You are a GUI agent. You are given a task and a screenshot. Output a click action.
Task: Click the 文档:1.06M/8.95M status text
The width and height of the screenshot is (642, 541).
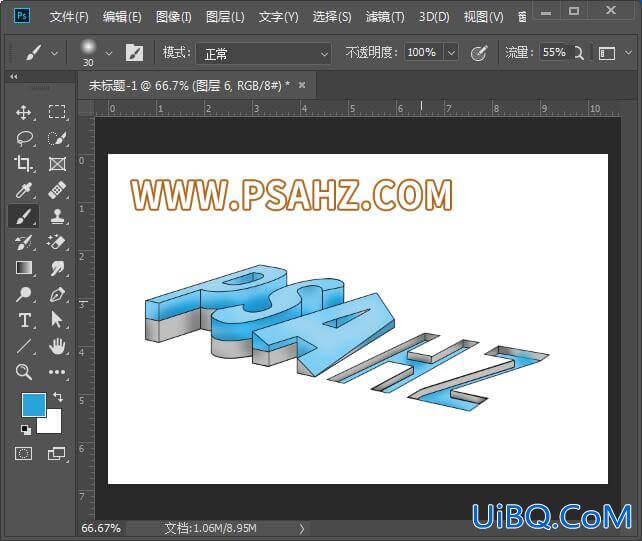coord(210,528)
